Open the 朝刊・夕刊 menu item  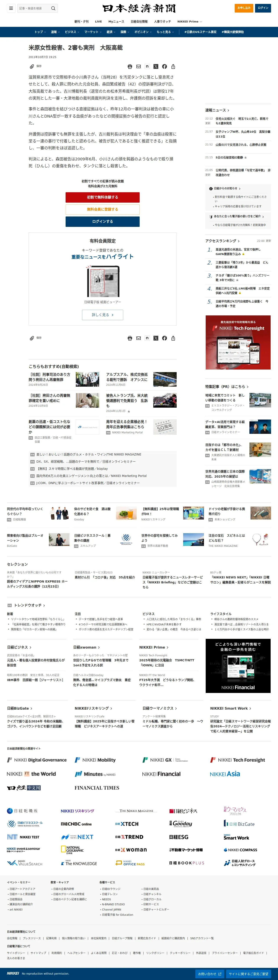click(x=81, y=22)
